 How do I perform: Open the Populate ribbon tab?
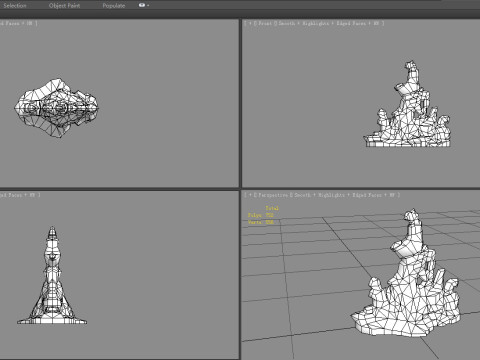coord(114,6)
